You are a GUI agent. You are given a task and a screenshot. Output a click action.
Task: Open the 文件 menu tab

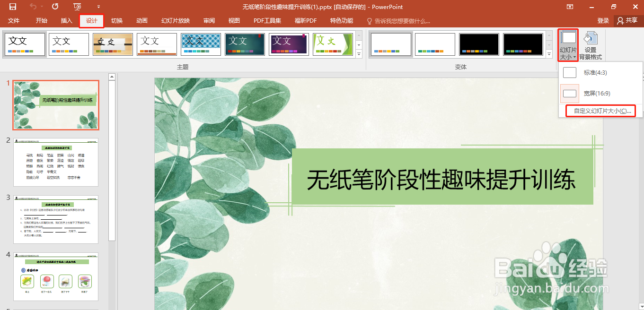(x=14, y=21)
